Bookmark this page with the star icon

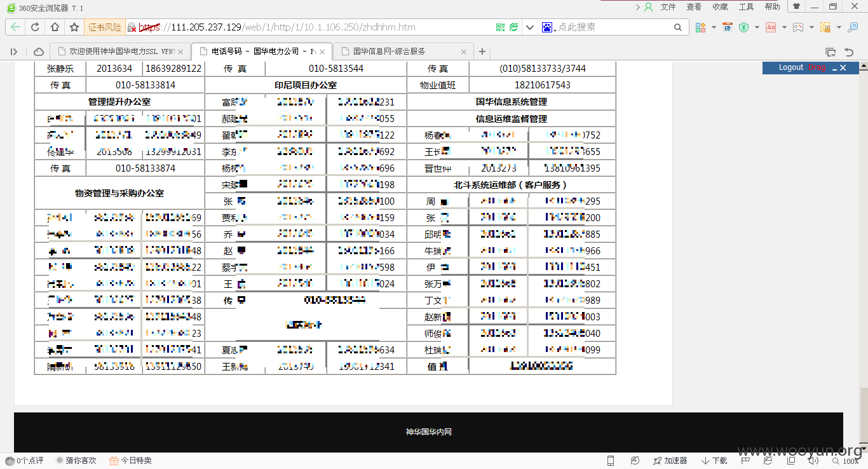[74, 27]
